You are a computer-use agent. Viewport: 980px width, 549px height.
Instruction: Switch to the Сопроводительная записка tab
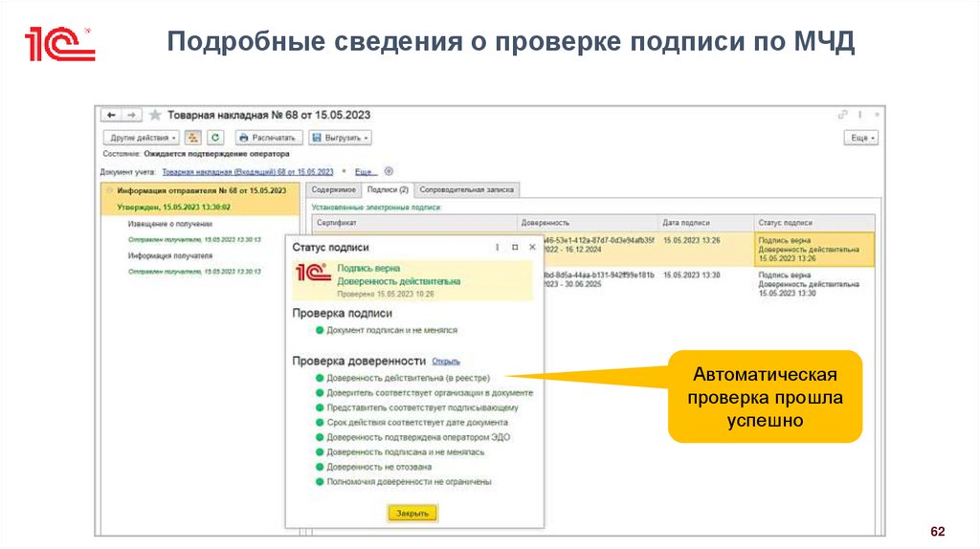(466, 190)
